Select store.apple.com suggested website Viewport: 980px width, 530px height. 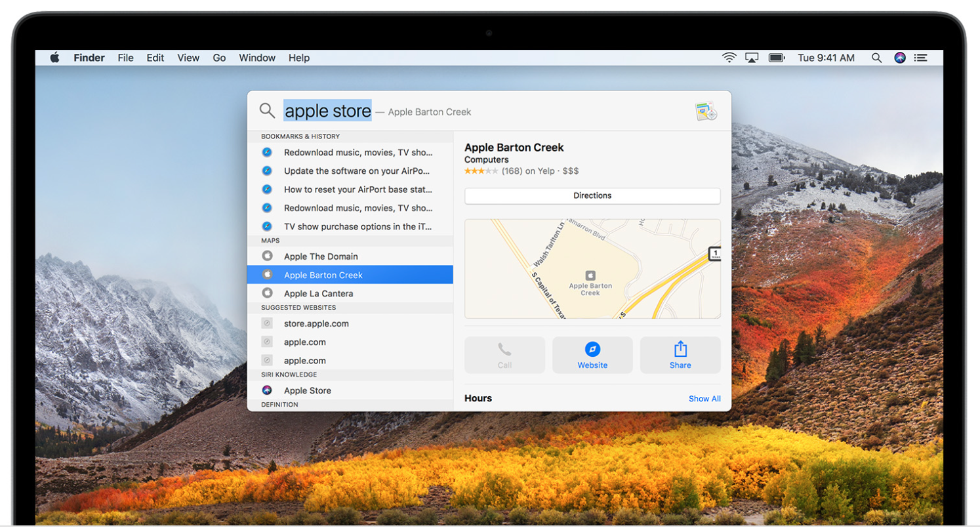[316, 323]
